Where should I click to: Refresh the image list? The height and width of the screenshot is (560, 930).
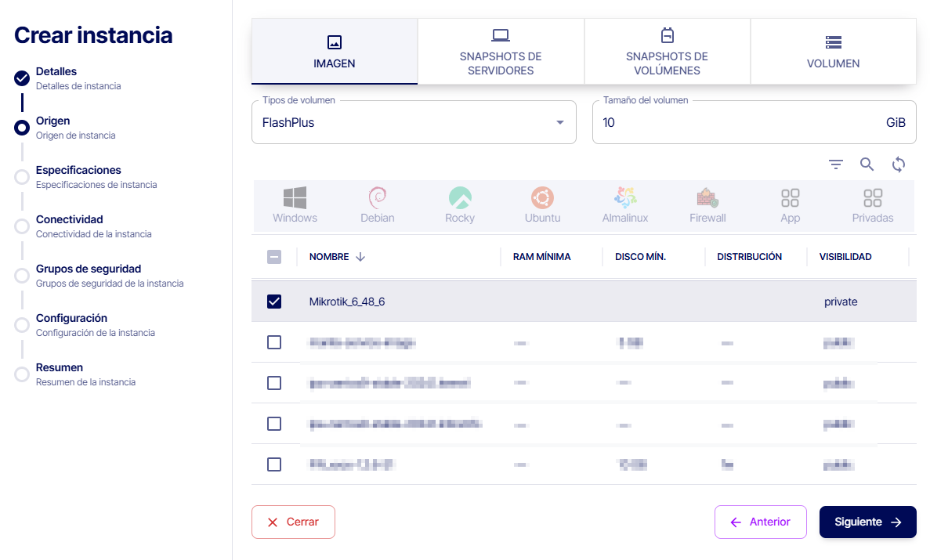coord(899,164)
